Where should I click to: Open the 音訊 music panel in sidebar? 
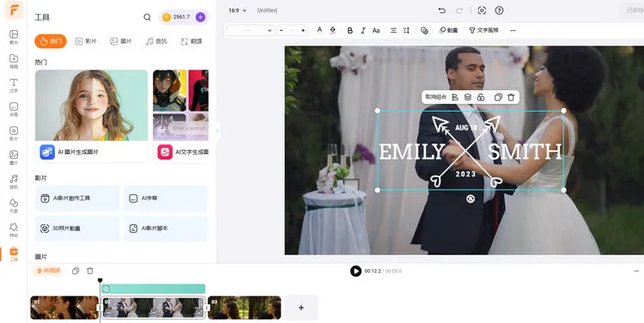pyautogui.click(x=14, y=181)
